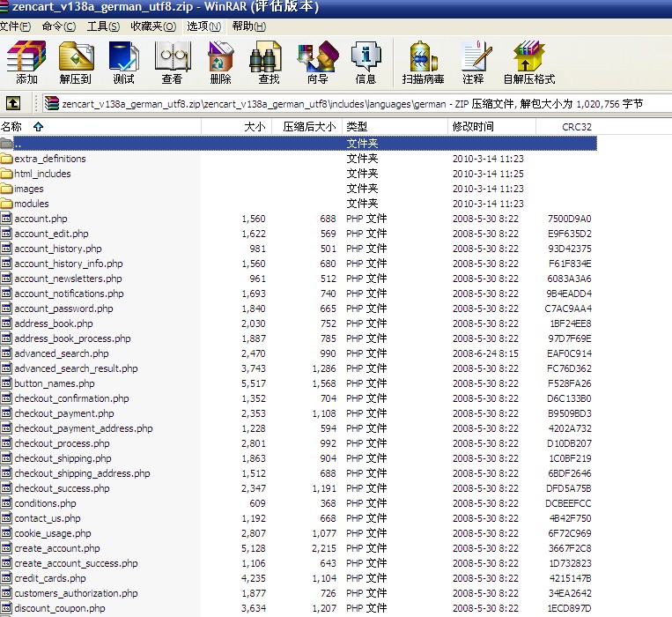Screen dimensions: 672x617
Task: Sort by the 大小 column header
Action: 237,127
